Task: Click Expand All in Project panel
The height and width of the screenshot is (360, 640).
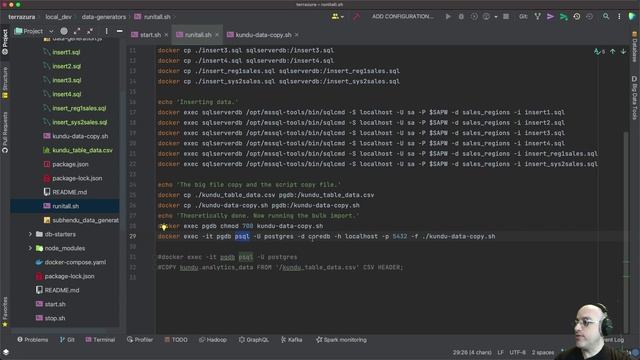Action: [x=77, y=31]
